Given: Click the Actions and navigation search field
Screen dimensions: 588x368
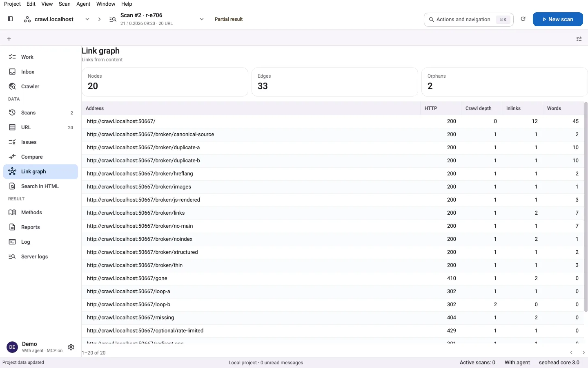Looking at the screenshot, I should click(469, 19).
